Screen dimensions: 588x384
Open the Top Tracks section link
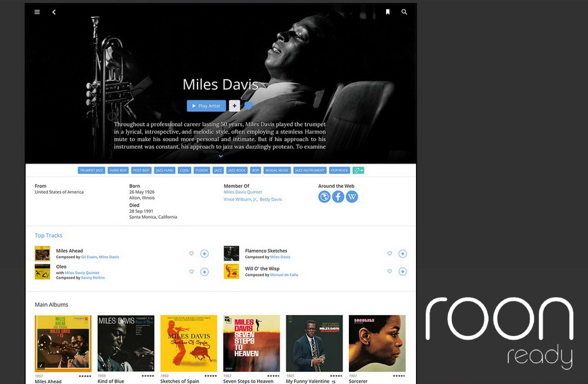pyautogui.click(x=49, y=236)
